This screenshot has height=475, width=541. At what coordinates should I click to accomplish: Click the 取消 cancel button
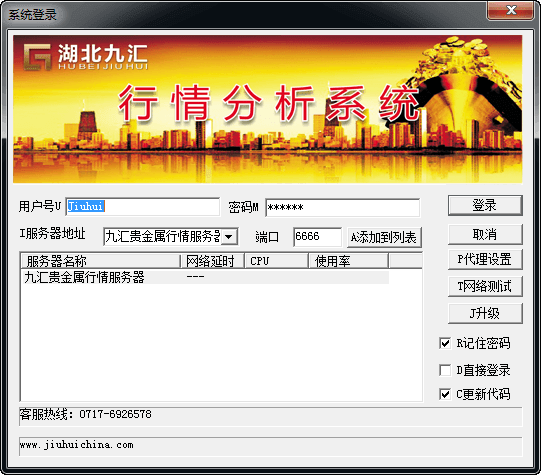tap(485, 235)
